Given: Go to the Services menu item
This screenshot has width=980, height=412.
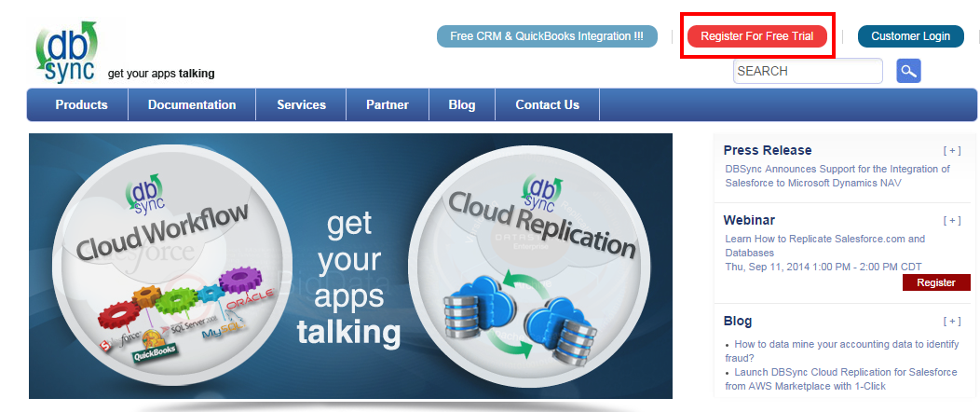Looking at the screenshot, I should coord(301,104).
